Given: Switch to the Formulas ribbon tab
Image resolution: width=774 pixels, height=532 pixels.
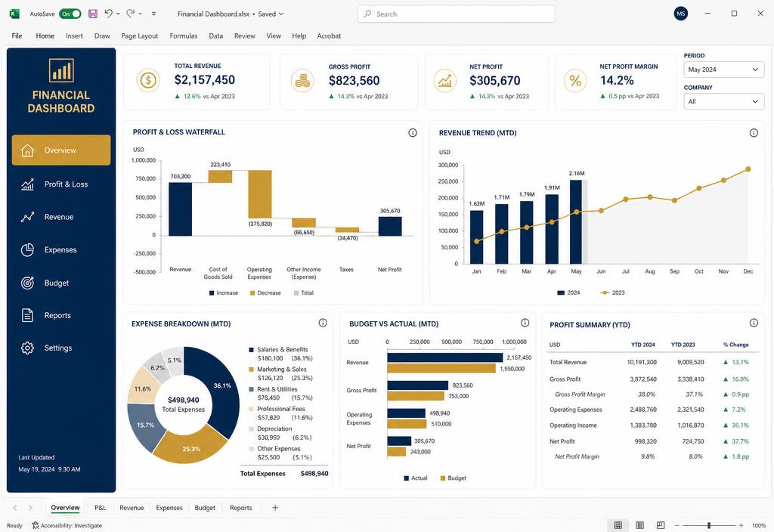Looking at the screenshot, I should click(x=183, y=36).
